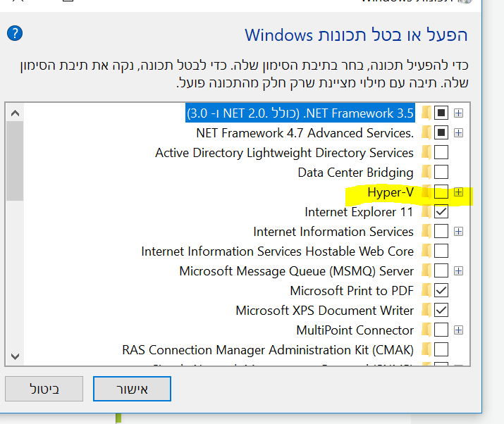This screenshot has width=504, height=424.
Task: Click the folder icon beside Data Center Bridging
Action: click(x=426, y=173)
